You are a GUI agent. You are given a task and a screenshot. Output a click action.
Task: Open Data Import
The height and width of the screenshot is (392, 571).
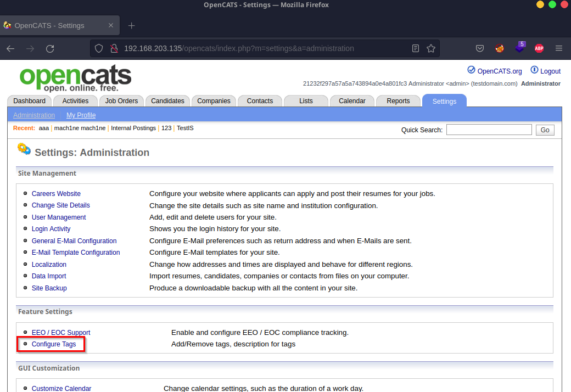click(49, 276)
